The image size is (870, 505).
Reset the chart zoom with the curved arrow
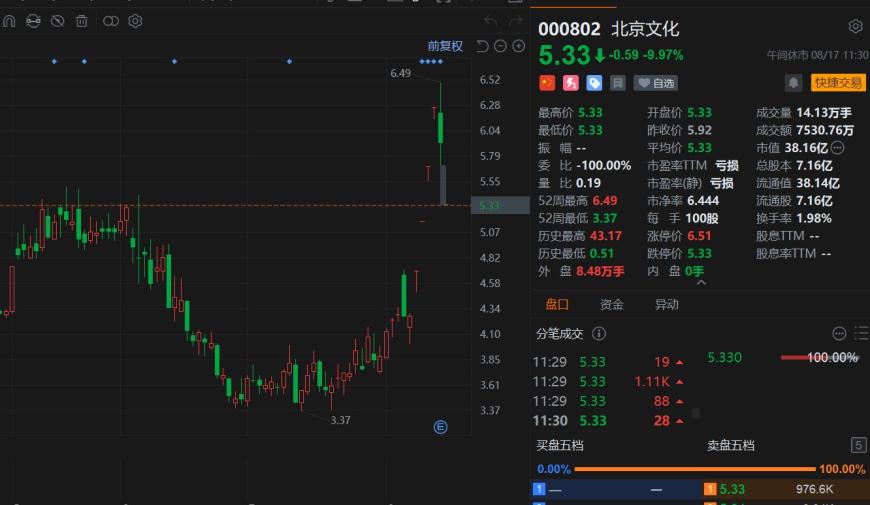coord(483,46)
